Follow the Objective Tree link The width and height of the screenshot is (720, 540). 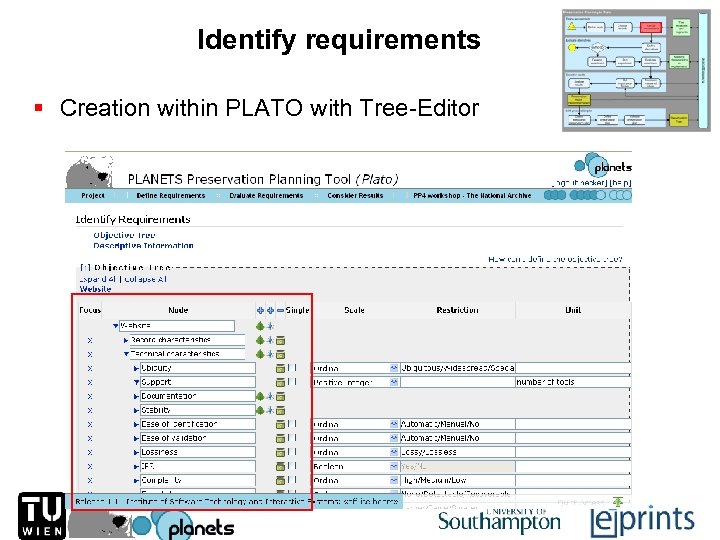[124, 235]
